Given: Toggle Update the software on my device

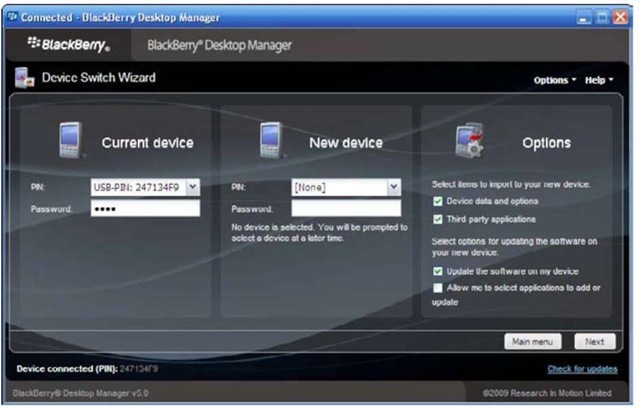Looking at the screenshot, I should tap(438, 271).
